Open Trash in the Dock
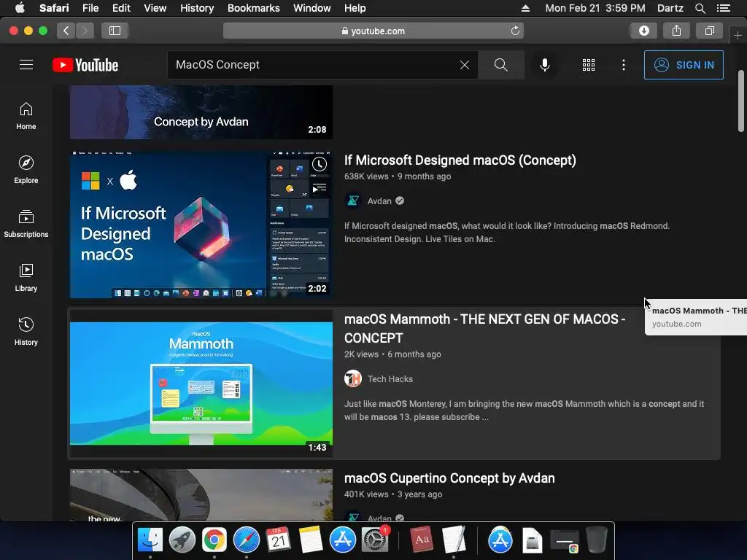 tap(597, 540)
